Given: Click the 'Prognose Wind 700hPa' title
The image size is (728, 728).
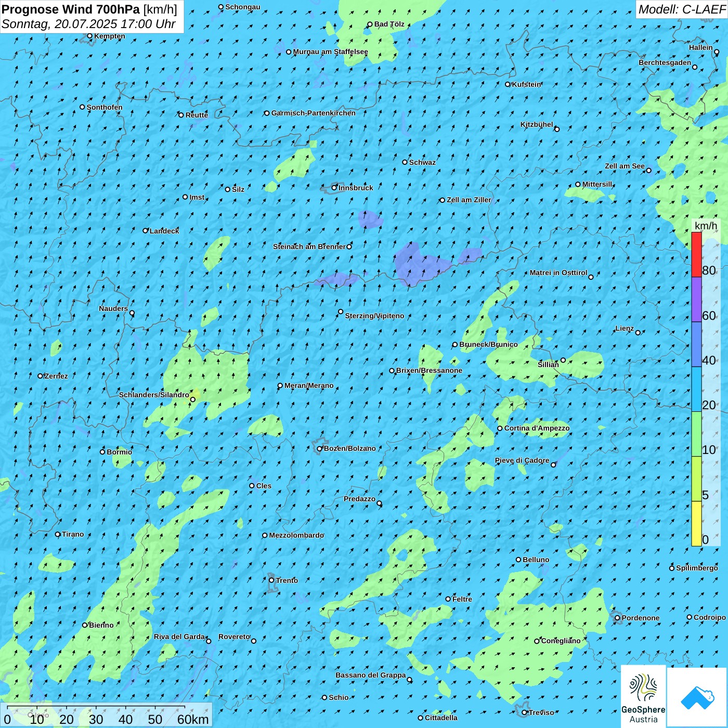Looking at the screenshot, I should (71, 9).
